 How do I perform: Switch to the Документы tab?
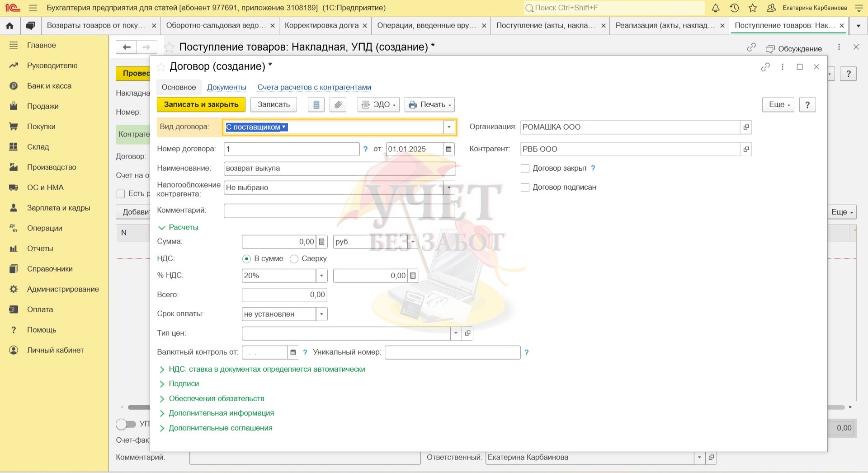[226, 87]
